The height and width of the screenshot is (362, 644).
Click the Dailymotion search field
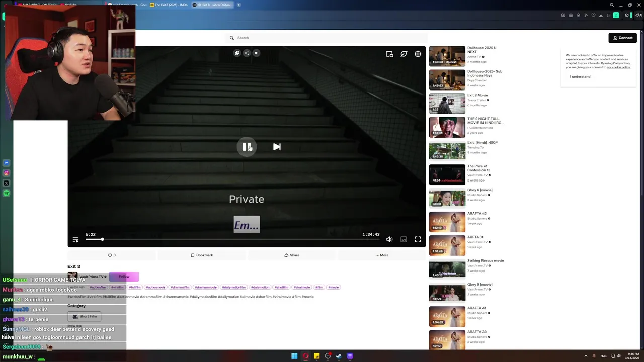[x=327, y=38]
